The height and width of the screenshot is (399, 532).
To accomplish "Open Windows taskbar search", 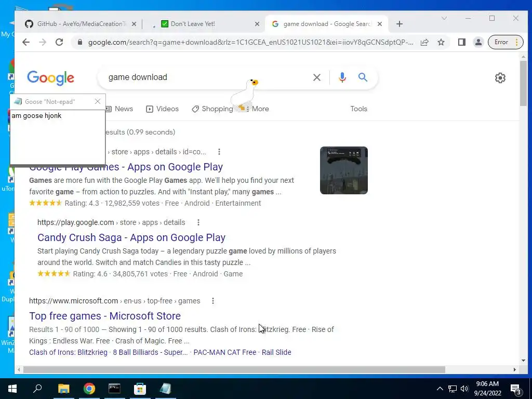I will [x=37, y=389].
